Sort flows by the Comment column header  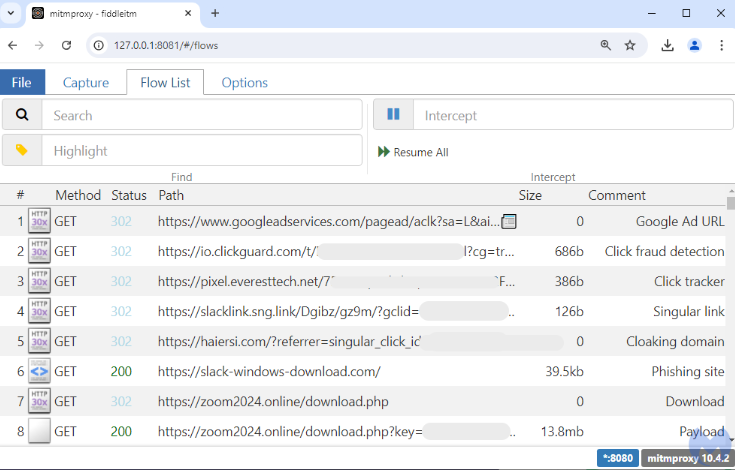[x=617, y=195]
